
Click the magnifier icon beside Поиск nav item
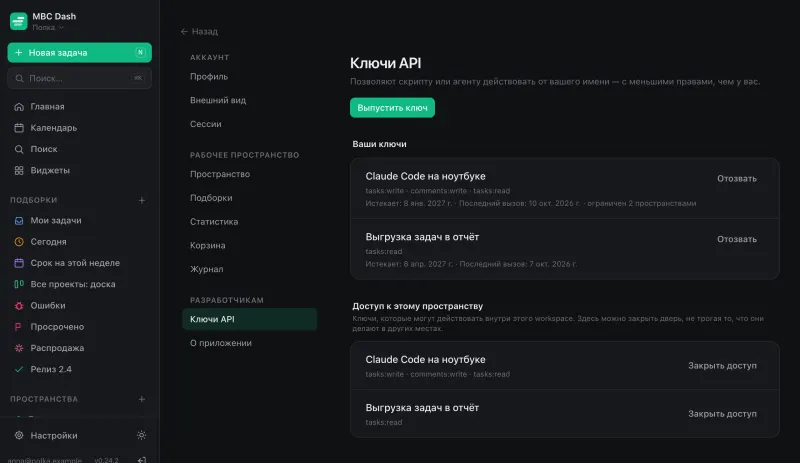19,149
